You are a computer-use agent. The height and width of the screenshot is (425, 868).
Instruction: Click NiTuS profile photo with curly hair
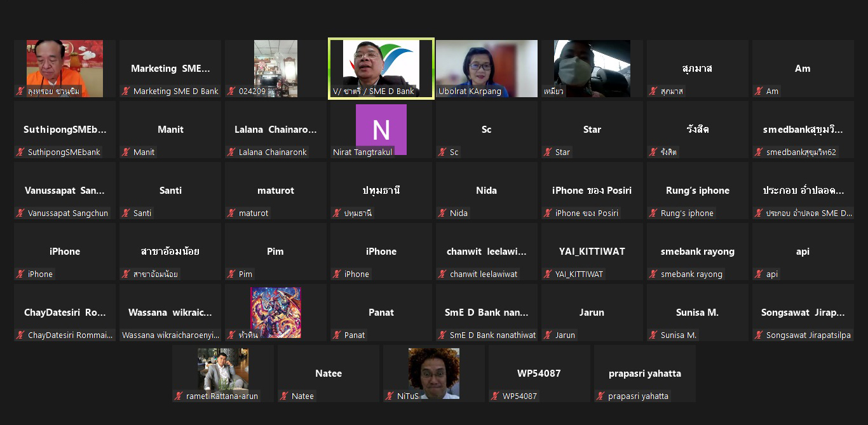(x=434, y=374)
